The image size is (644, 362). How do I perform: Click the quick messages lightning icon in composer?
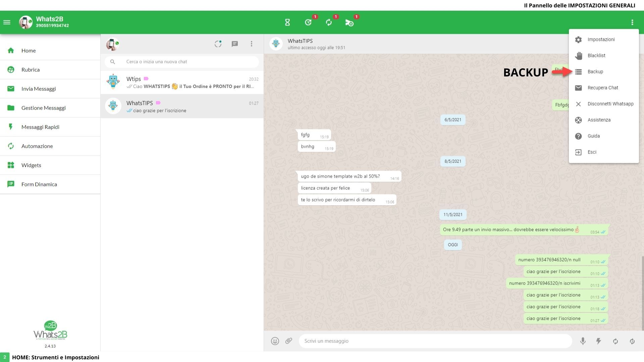pyautogui.click(x=598, y=341)
